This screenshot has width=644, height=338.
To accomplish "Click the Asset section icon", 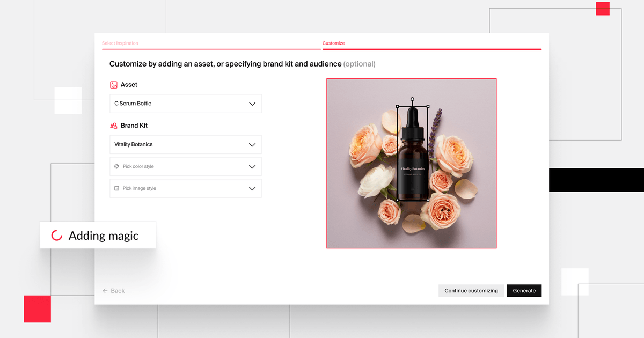I will coord(113,84).
